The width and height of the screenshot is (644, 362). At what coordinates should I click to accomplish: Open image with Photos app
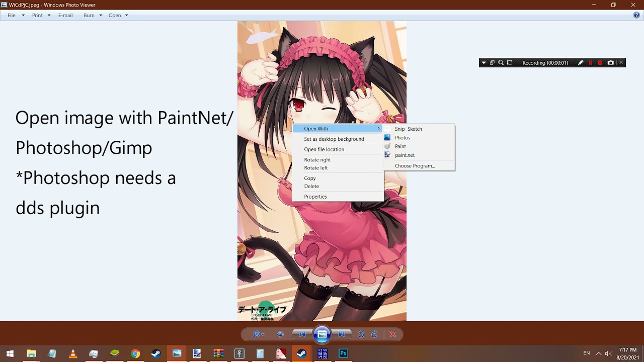pos(419,138)
